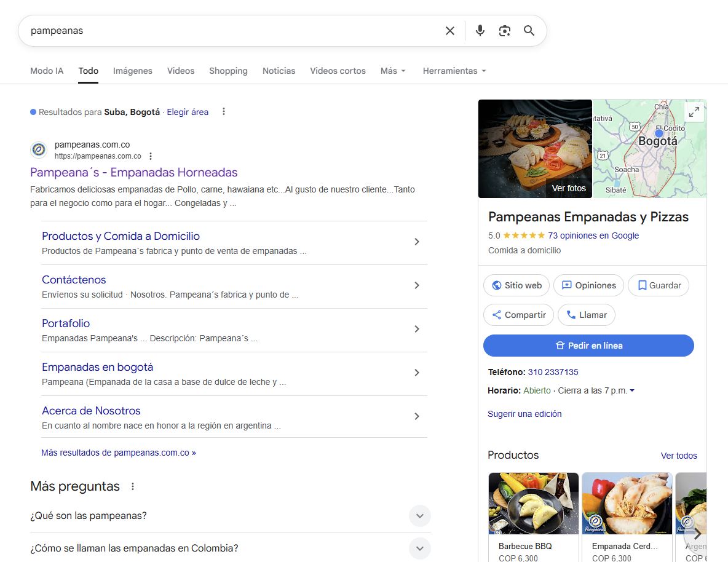Image resolution: width=728 pixels, height=562 pixels.
Task: Open the Herramientas dropdown
Action: click(x=454, y=71)
